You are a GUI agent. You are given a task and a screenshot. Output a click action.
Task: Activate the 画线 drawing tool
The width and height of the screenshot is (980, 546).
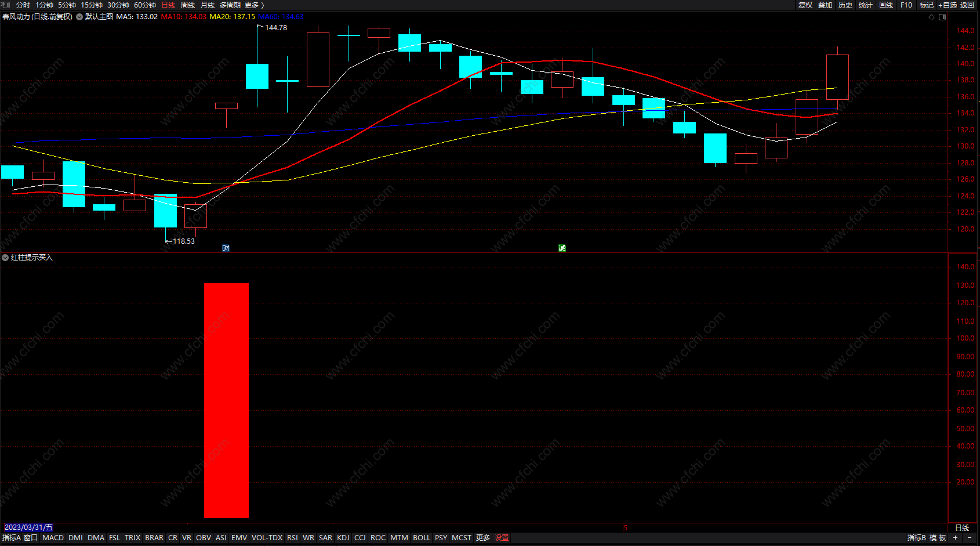(886, 5)
